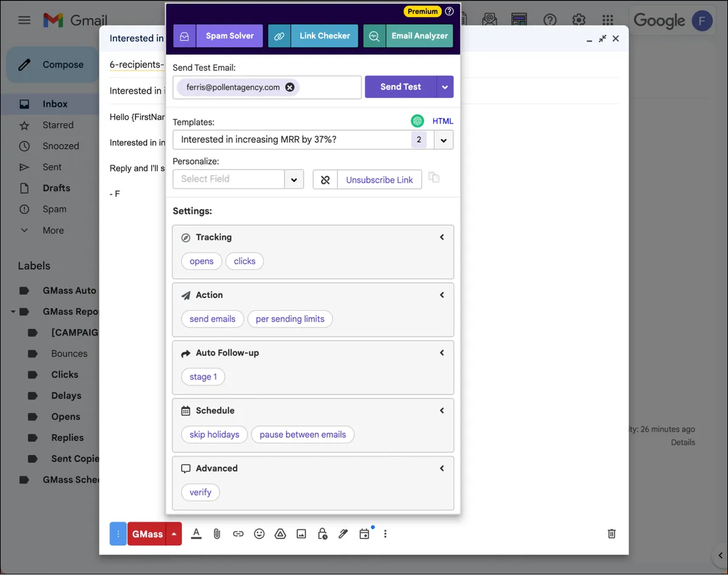The width and height of the screenshot is (728, 575).
Task: Open the Drafts folder
Action: 56,188
